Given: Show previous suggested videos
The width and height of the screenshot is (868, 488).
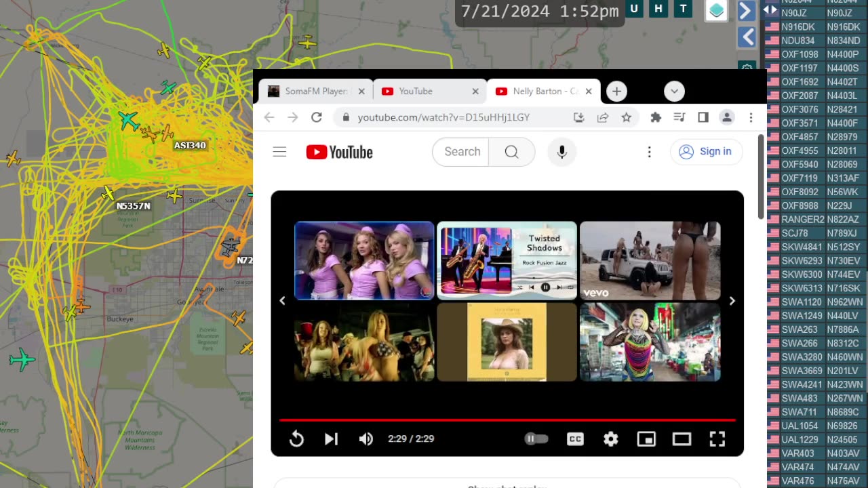Looking at the screenshot, I should [283, 301].
